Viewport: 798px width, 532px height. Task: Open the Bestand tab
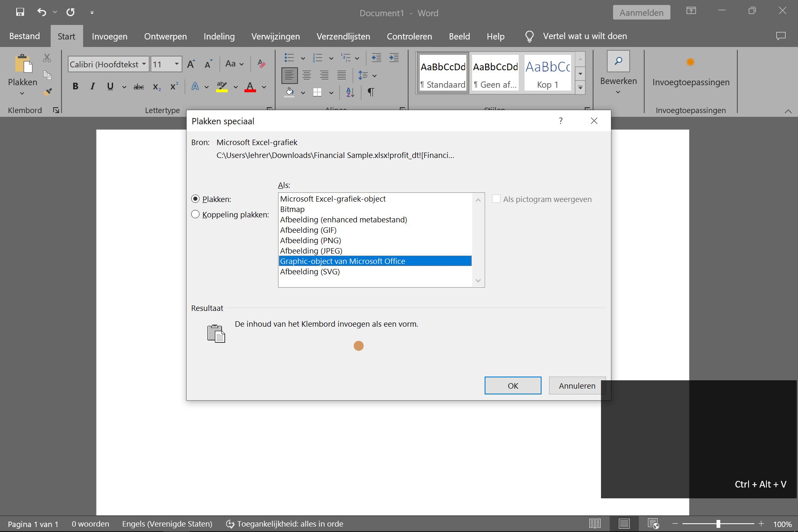25,36
